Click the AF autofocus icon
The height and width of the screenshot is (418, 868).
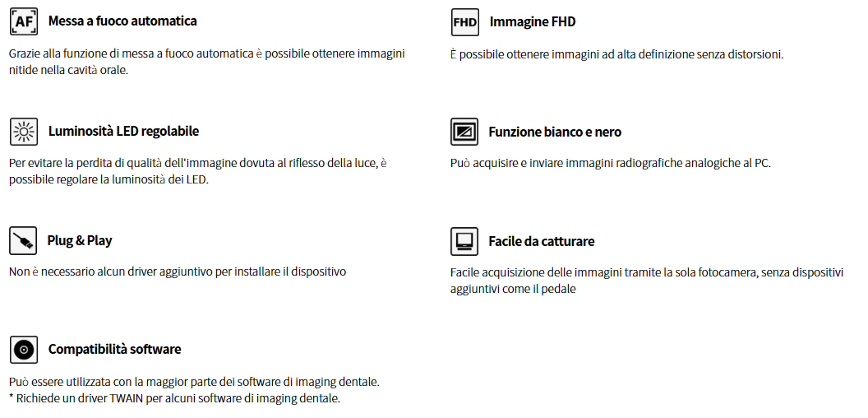click(x=23, y=21)
